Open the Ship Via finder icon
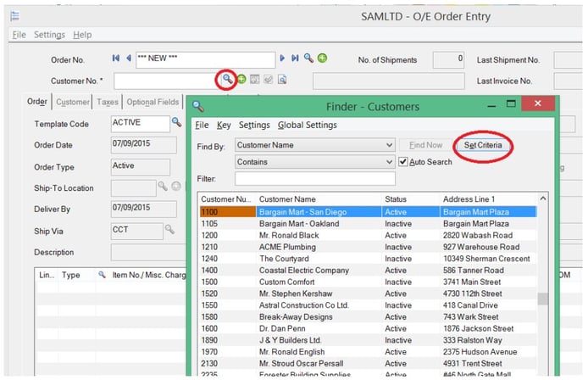Screen dimensions: 588x380 pyautogui.click(x=169, y=229)
